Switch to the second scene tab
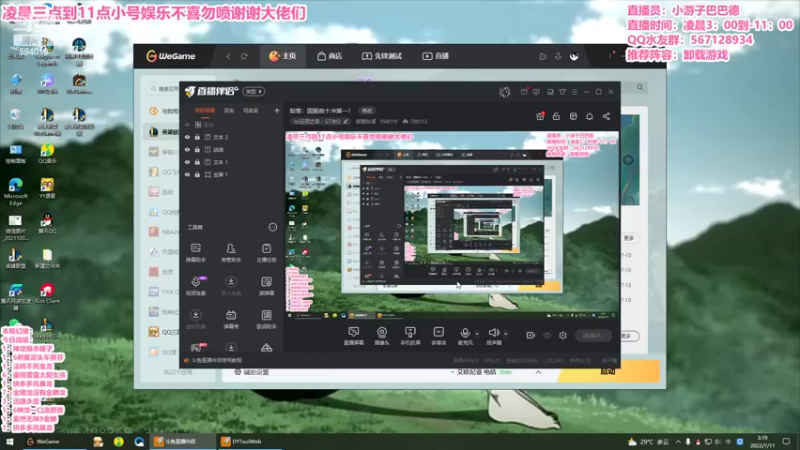Image resolution: width=800 pixels, height=450 pixels. pos(229,110)
